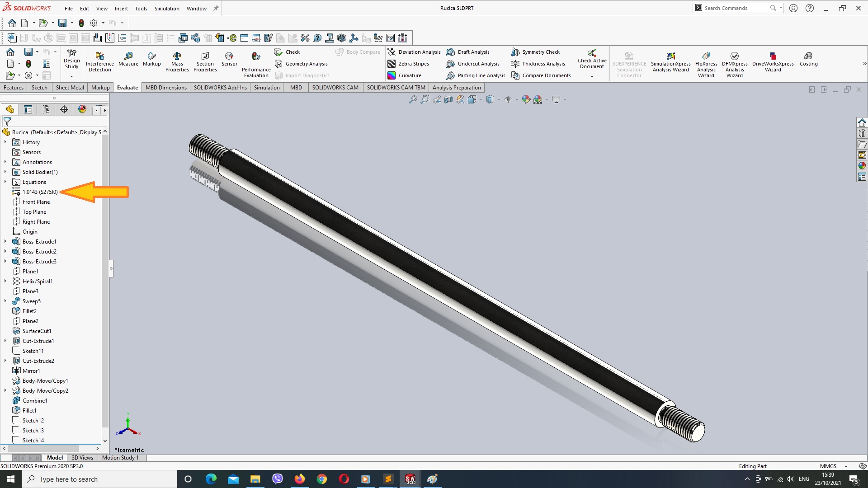Click the feature tree horizontal scrollbar
Screen dimensions: 868x488
tap(44, 448)
